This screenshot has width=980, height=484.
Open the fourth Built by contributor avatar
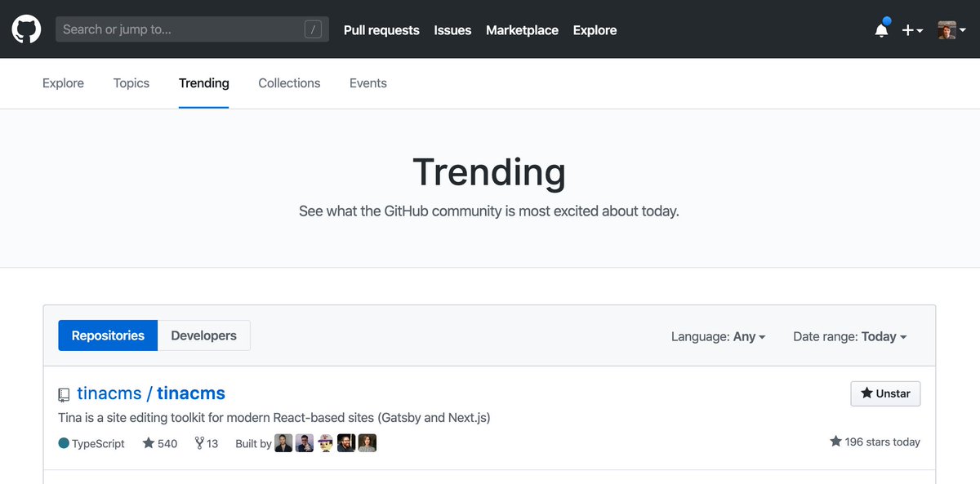346,443
